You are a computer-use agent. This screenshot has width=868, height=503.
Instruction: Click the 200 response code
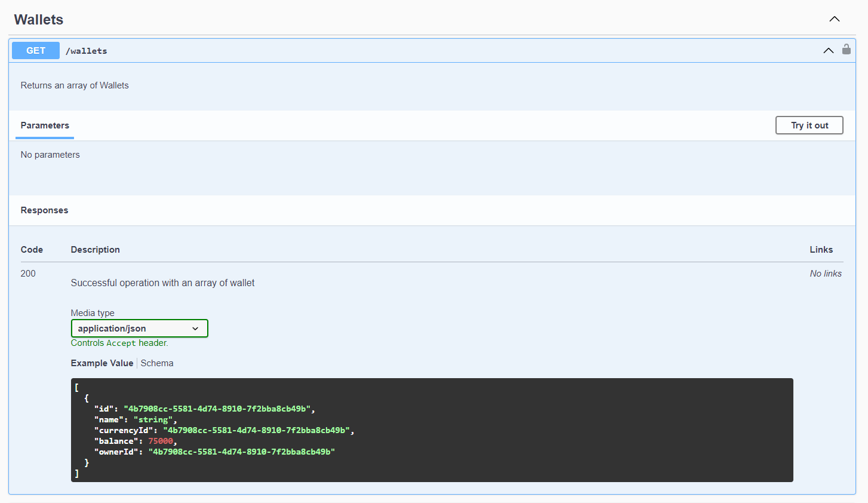(28, 273)
